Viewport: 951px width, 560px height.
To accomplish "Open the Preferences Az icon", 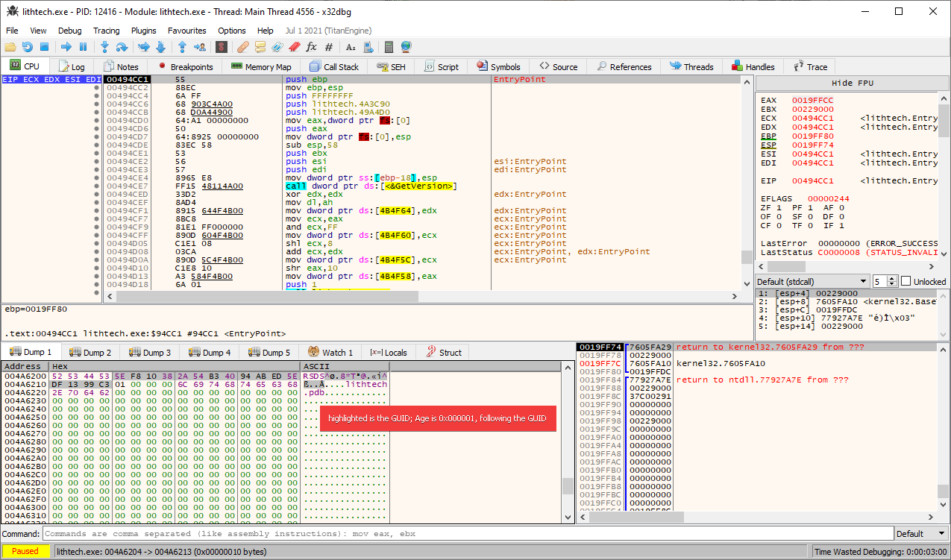I will click(x=351, y=47).
